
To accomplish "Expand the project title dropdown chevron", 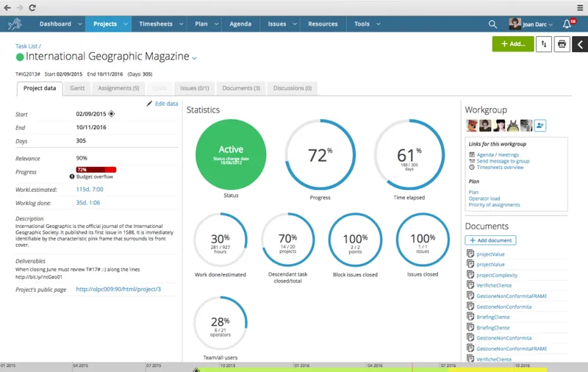I will pyautogui.click(x=194, y=58).
